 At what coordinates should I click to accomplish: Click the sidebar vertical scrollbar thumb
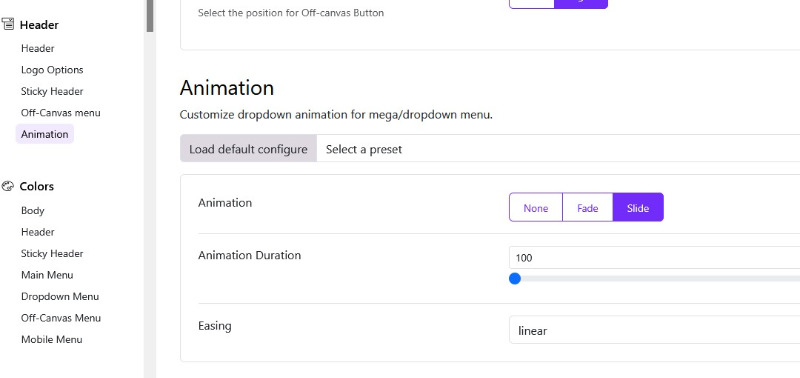149,16
